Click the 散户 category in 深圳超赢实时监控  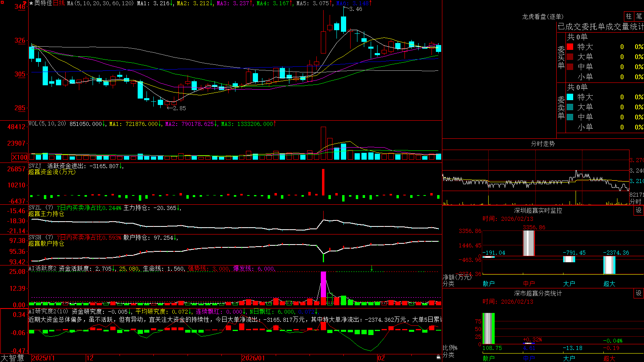(489, 284)
